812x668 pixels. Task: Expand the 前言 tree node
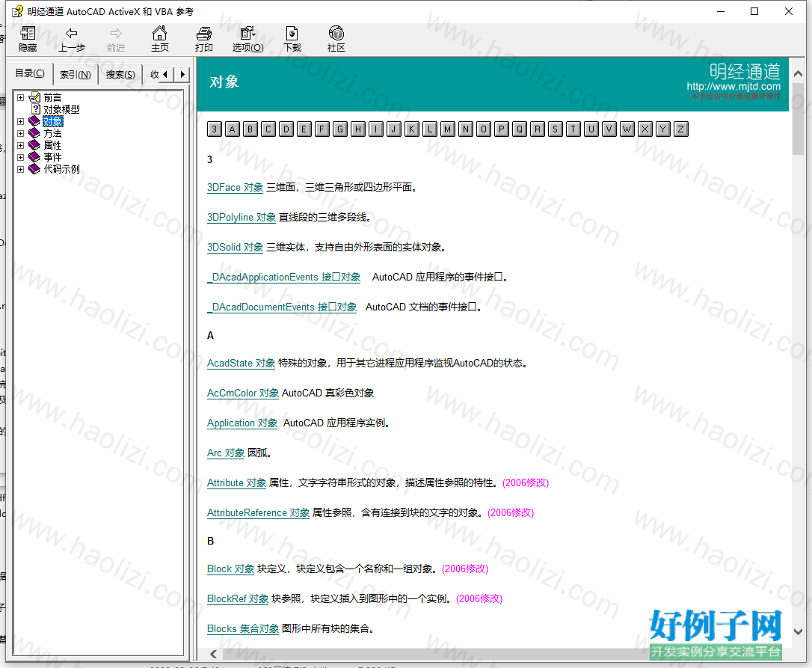click(x=21, y=97)
